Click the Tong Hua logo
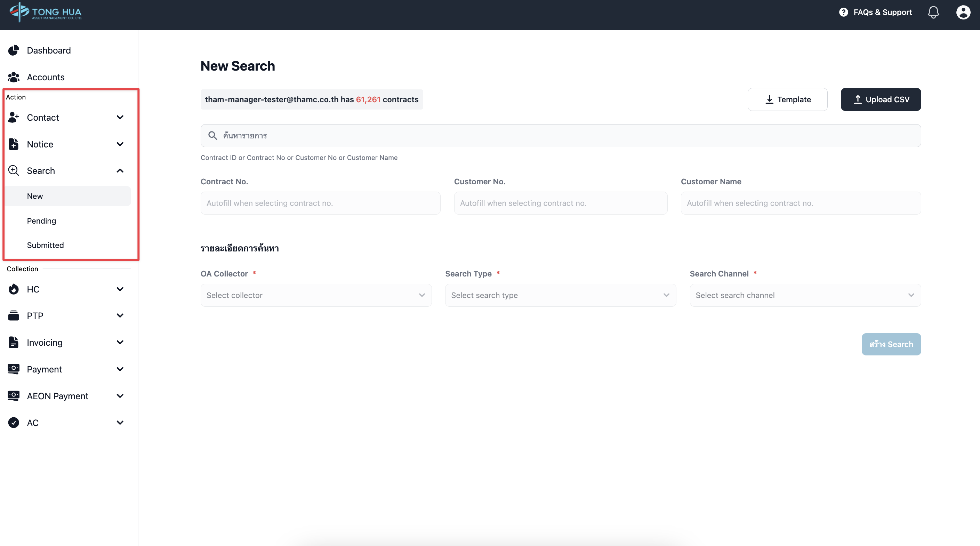Image resolution: width=980 pixels, height=546 pixels. tap(46, 12)
